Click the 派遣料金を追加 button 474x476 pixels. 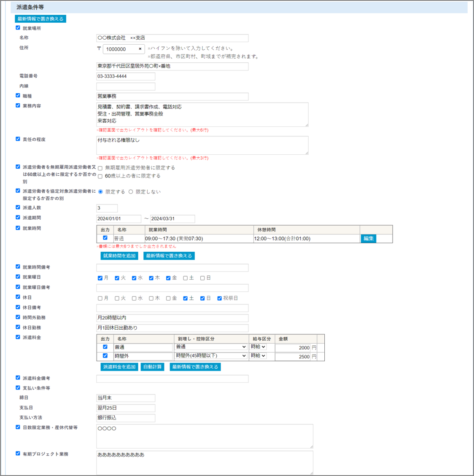click(x=119, y=367)
